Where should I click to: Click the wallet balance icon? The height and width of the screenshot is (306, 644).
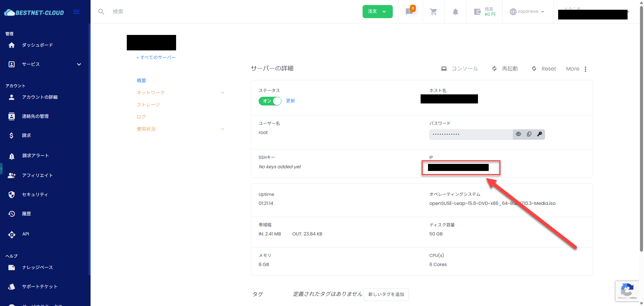pyautogui.click(x=477, y=12)
